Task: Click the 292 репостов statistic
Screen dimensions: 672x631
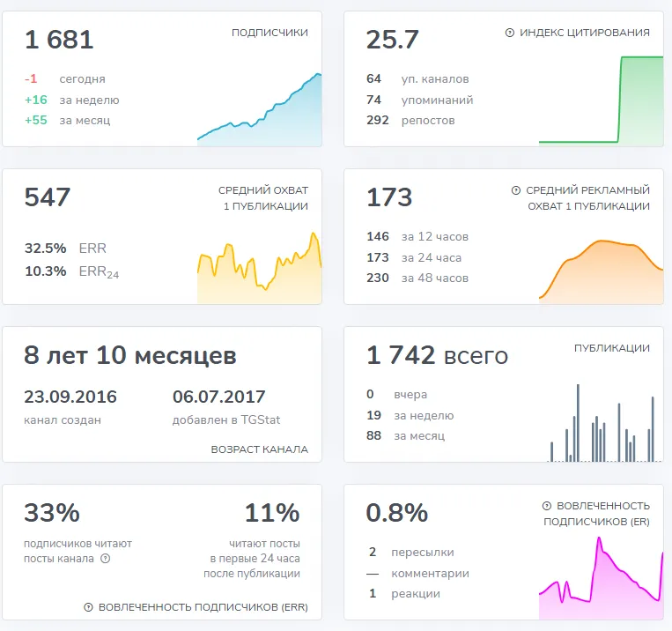Action: pyautogui.click(x=410, y=120)
